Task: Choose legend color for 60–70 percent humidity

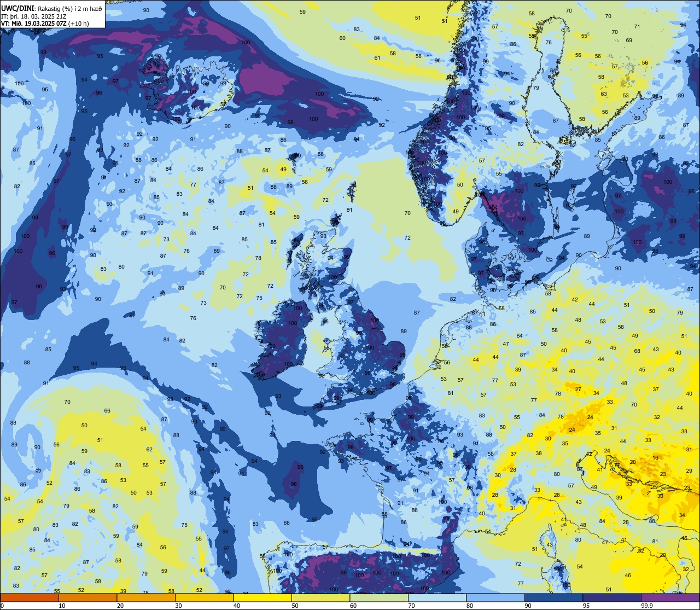Action: tap(379, 597)
